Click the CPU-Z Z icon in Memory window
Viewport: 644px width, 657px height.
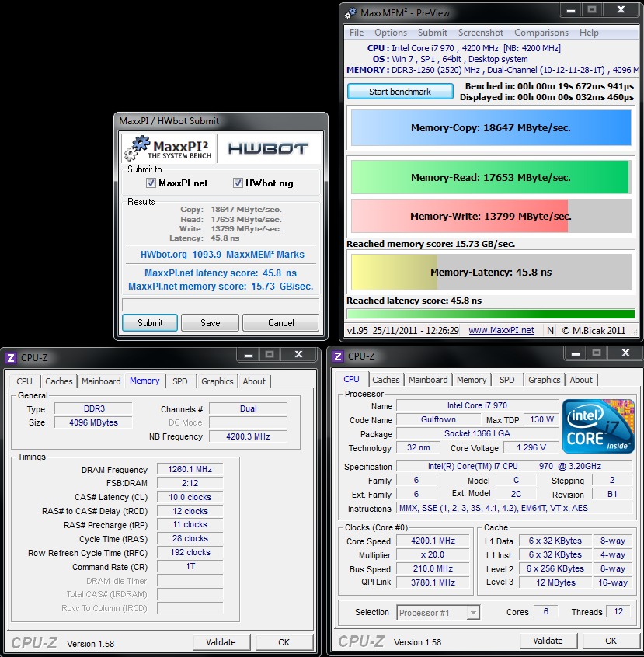click(x=11, y=358)
